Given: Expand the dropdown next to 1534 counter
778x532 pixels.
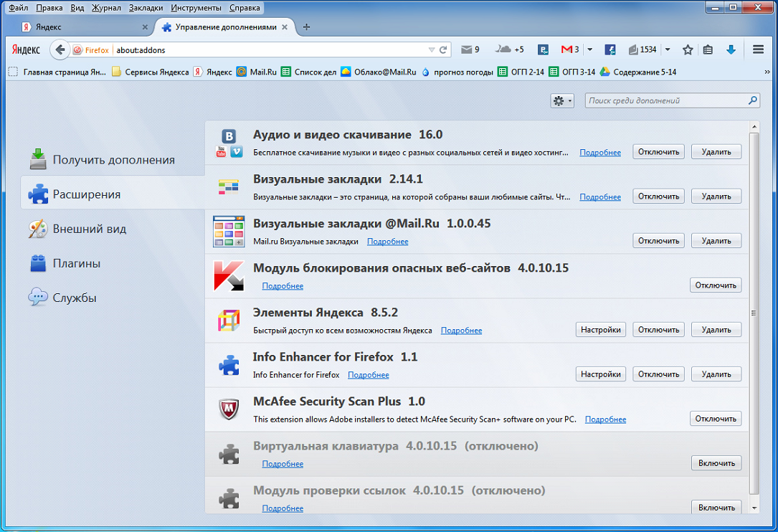Looking at the screenshot, I should point(668,49).
